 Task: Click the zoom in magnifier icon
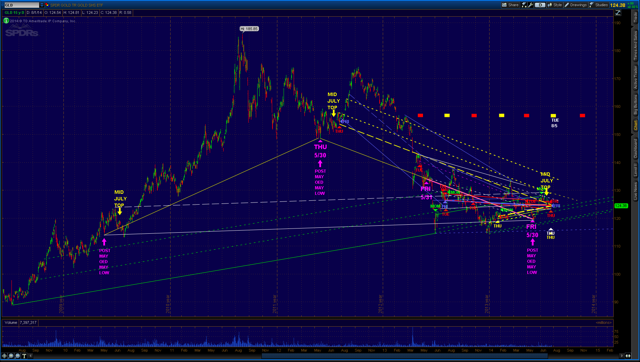[11, 356]
